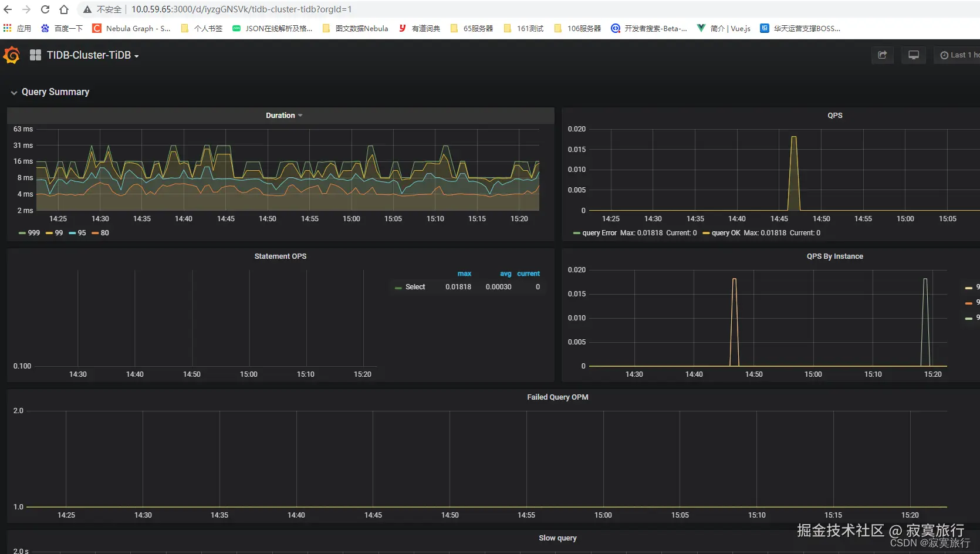Image resolution: width=980 pixels, height=554 pixels.
Task: Click the 华天运营支撑BOSS bookmark icon
Action: pos(765,28)
